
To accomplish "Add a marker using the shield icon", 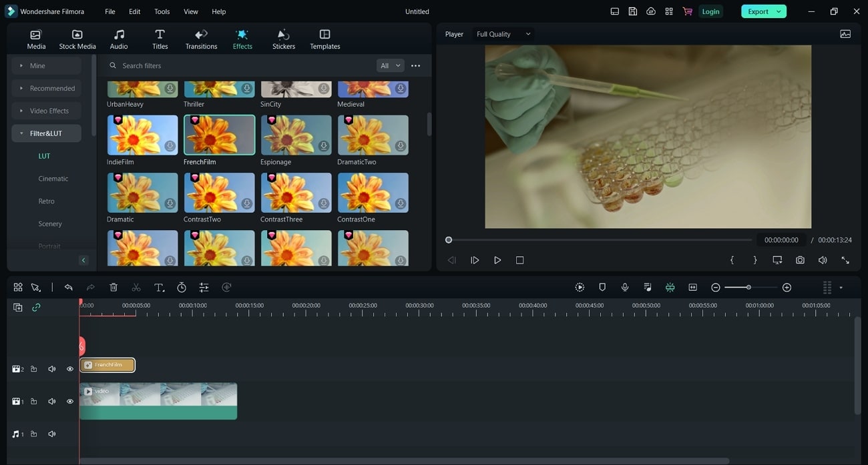I will click(x=602, y=288).
